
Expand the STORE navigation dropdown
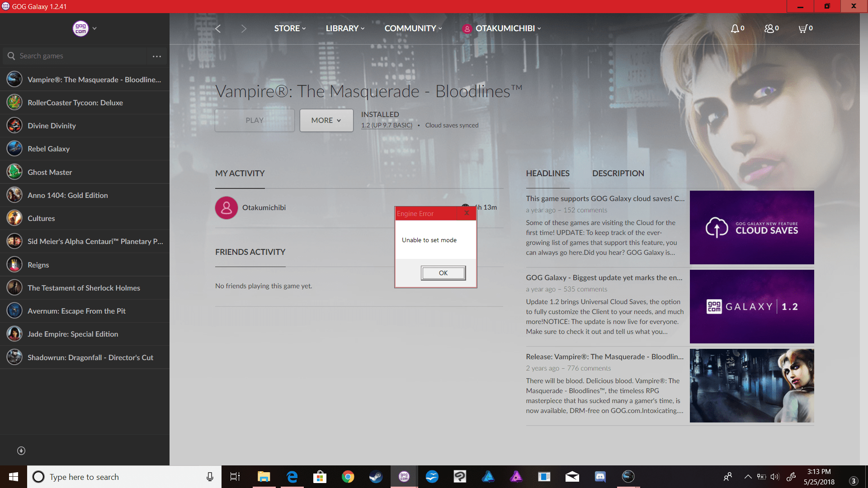pyautogui.click(x=290, y=28)
